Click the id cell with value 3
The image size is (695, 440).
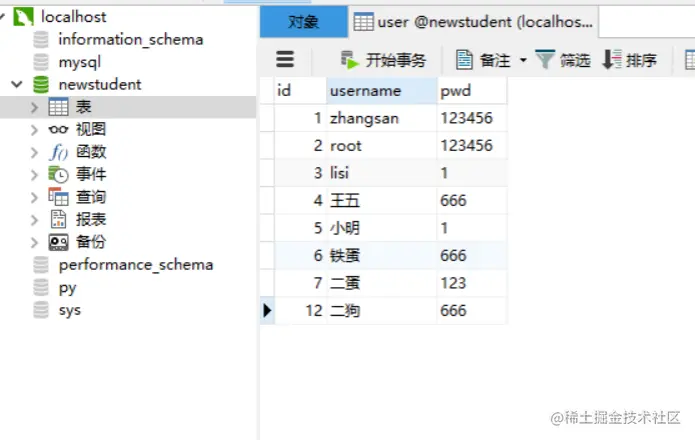pyautogui.click(x=301, y=173)
